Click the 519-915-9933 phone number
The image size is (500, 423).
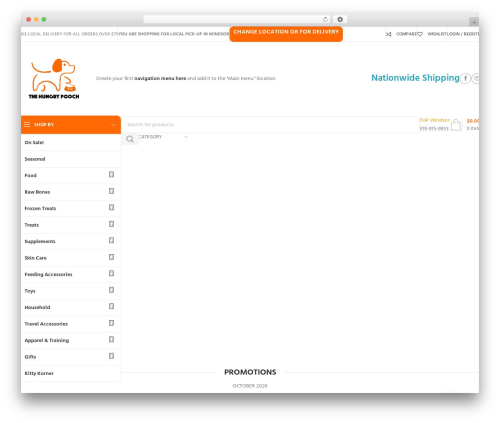tap(434, 129)
